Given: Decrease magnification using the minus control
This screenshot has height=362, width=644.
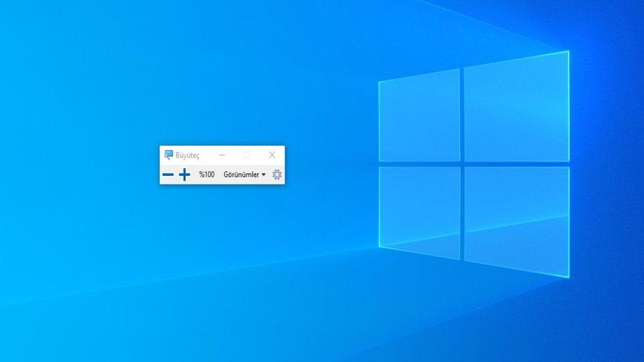Looking at the screenshot, I should [x=169, y=174].
